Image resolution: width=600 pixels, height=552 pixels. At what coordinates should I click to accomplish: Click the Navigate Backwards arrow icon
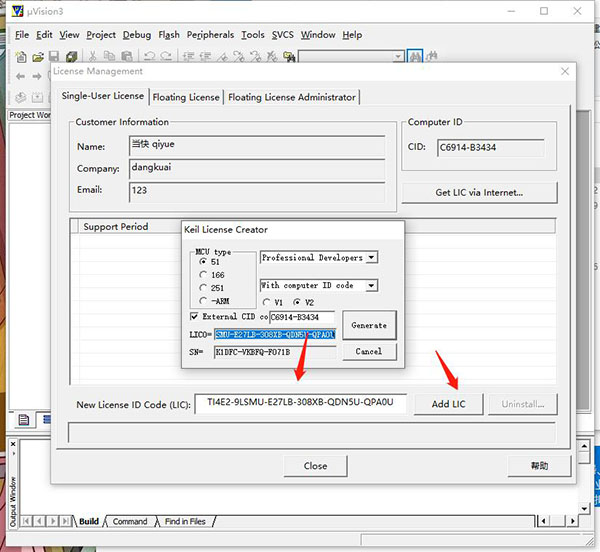click(x=21, y=77)
